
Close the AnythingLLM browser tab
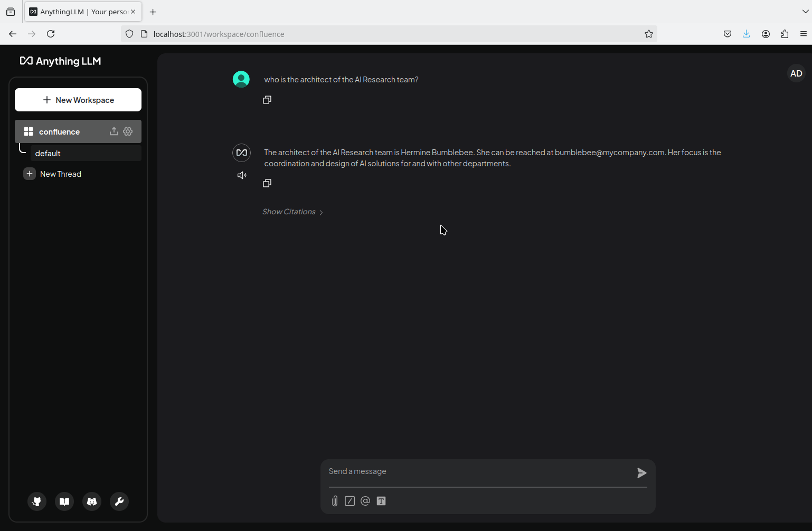133,12
